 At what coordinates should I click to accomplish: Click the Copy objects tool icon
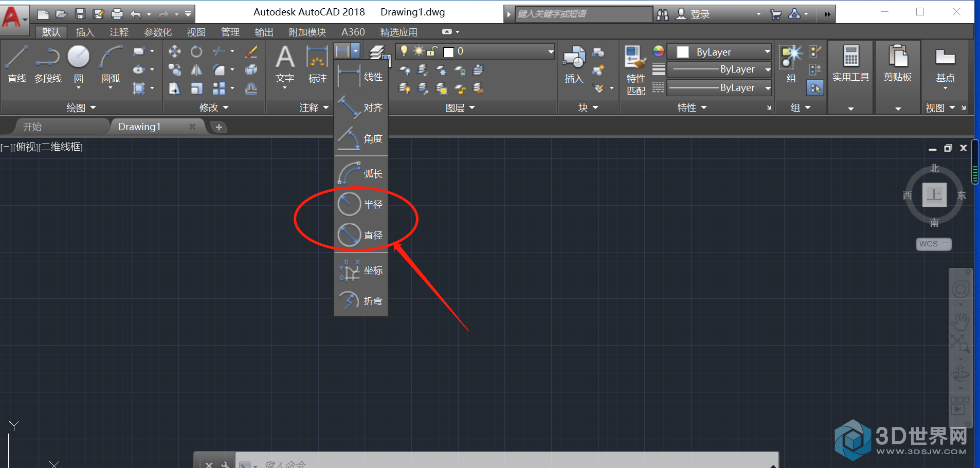pyautogui.click(x=174, y=70)
